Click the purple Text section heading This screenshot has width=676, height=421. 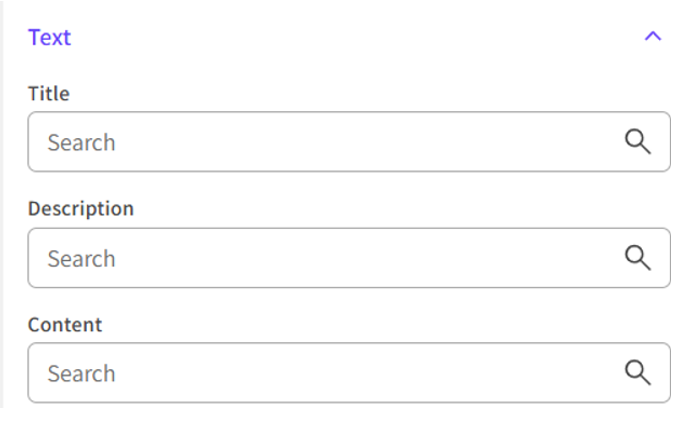(x=49, y=37)
